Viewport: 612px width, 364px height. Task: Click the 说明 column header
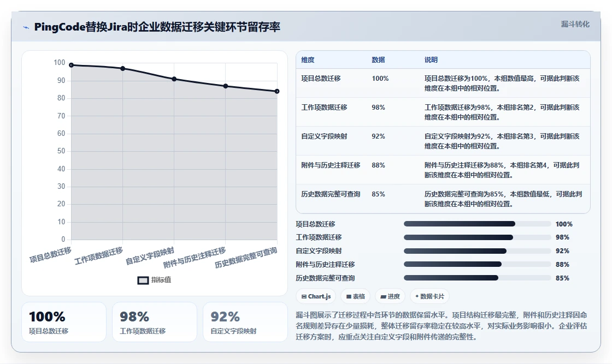(x=431, y=60)
